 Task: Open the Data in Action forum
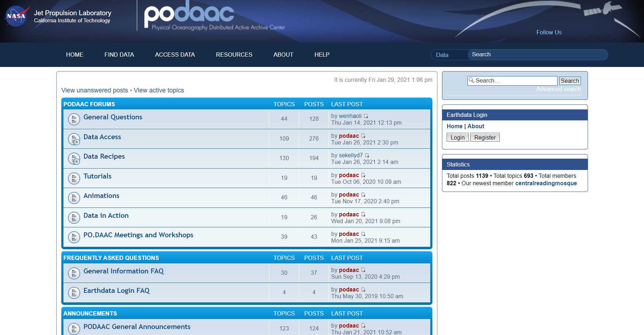click(x=106, y=216)
